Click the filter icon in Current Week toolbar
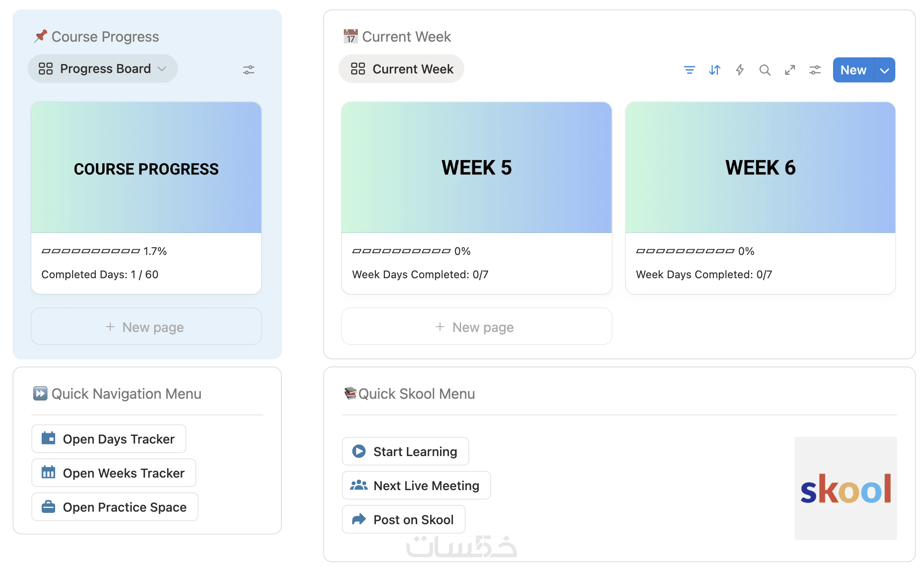The width and height of the screenshot is (924, 569). pos(689,70)
